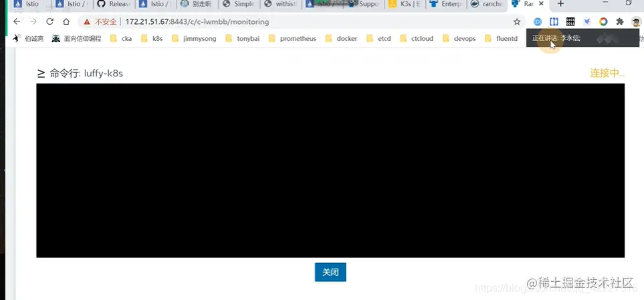Switch to the K3s tab
Screen dimensions: 644x300
pyautogui.click(x=405, y=4)
